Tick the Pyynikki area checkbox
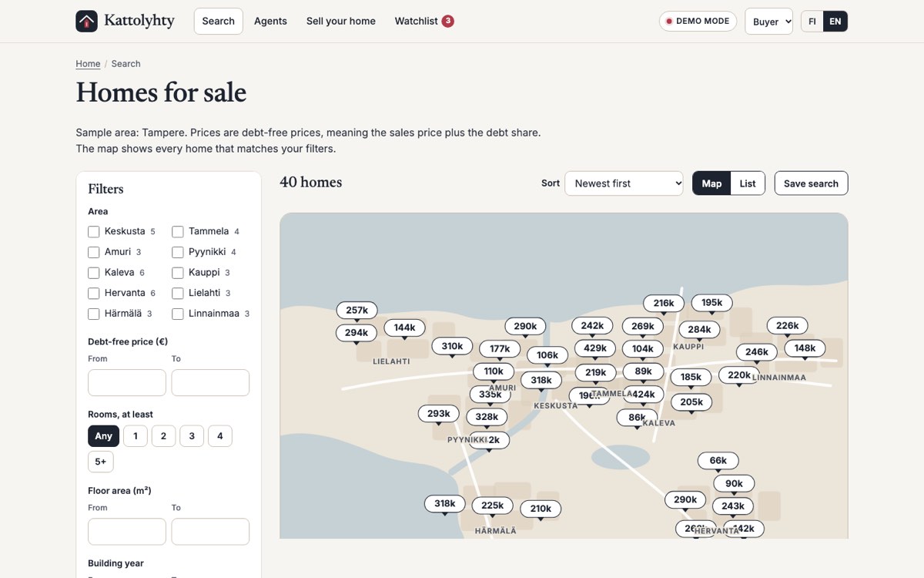This screenshot has height=578, width=924. pos(178,252)
